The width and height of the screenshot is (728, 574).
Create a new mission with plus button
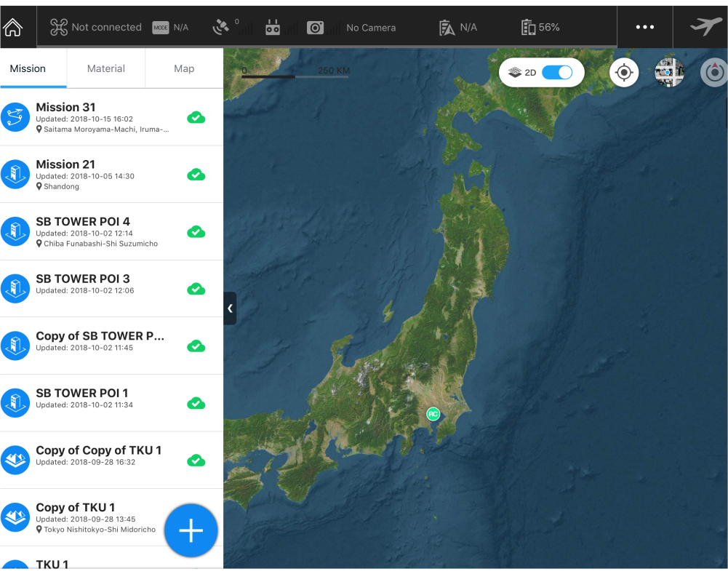191,530
